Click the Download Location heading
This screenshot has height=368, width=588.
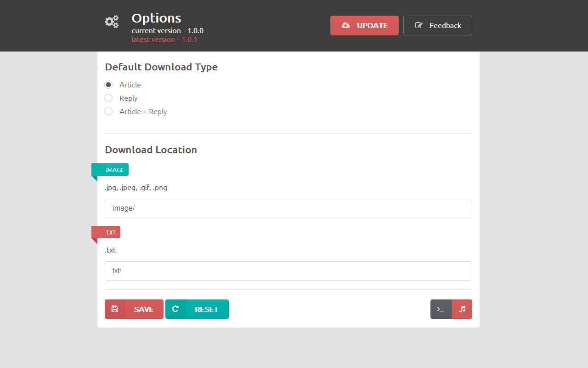(151, 150)
